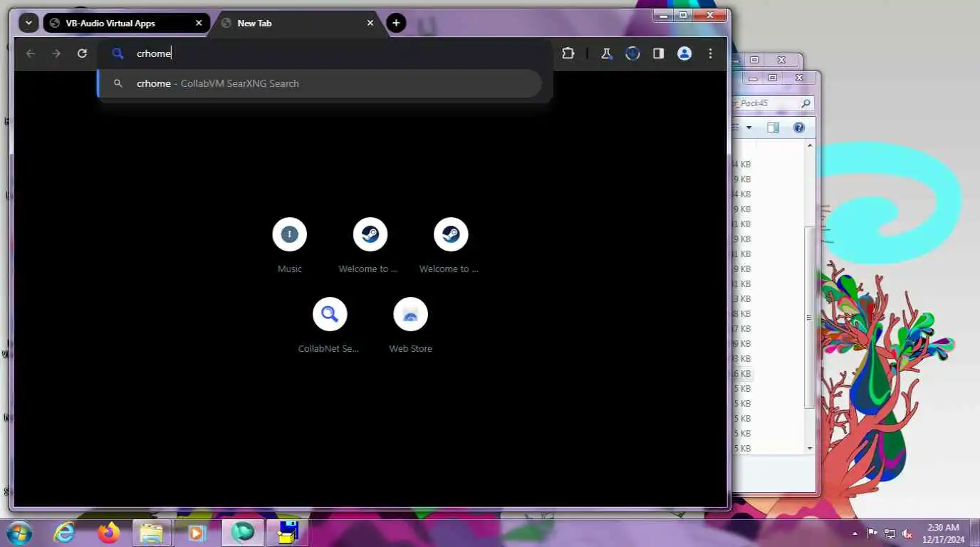Open a new tab with plus button
This screenshot has height=547, width=980.
click(x=396, y=23)
